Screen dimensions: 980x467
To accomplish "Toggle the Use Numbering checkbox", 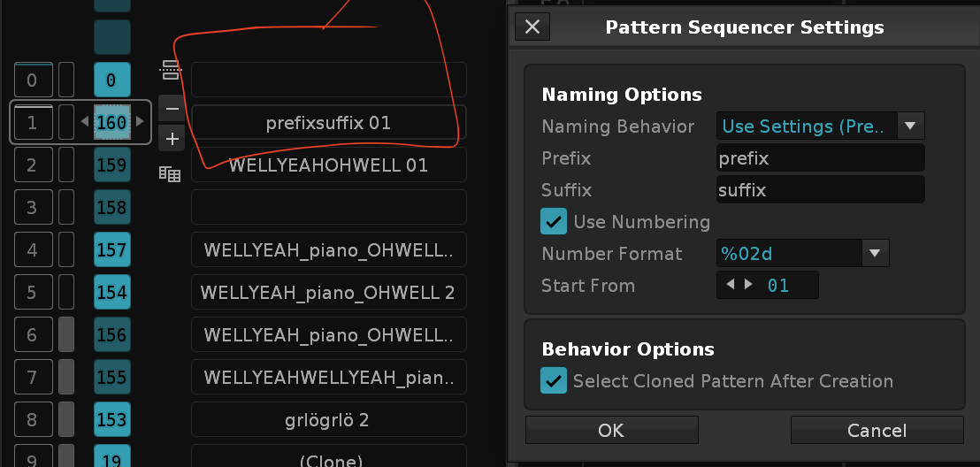I will (x=554, y=222).
